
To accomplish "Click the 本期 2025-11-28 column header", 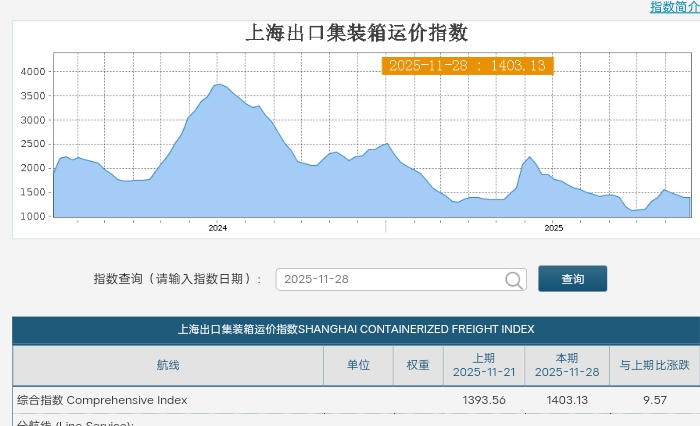I will pos(567,365).
